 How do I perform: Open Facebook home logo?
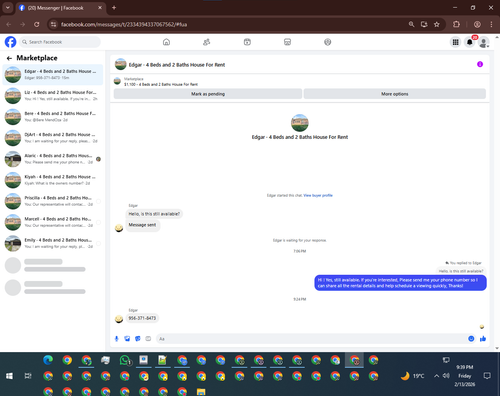10,42
